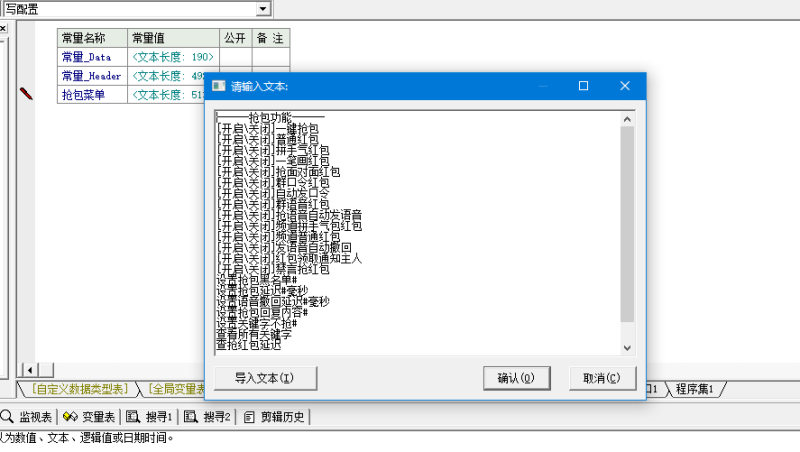The height and width of the screenshot is (452, 800).
Task: Click the 搜寻1 search icon
Action: (x=133, y=417)
